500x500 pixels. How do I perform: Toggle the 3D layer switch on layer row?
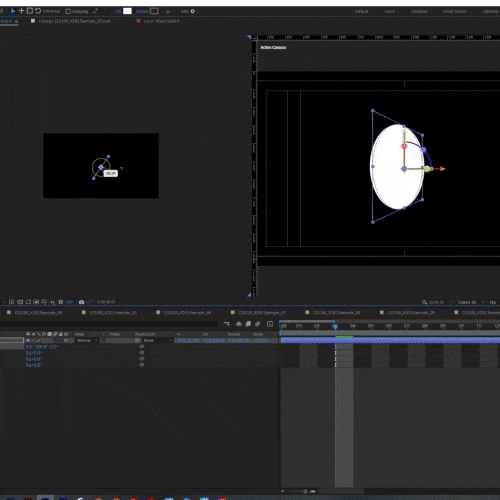pos(66,340)
